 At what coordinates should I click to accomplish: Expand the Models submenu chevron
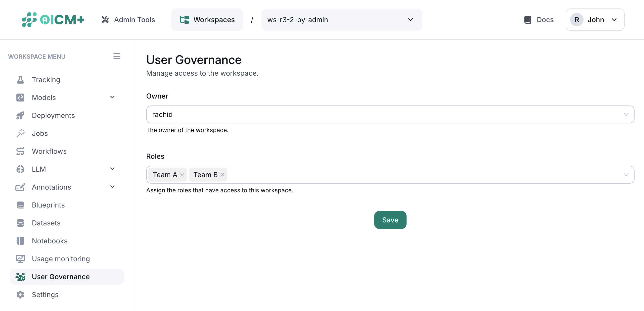[x=112, y=97]
